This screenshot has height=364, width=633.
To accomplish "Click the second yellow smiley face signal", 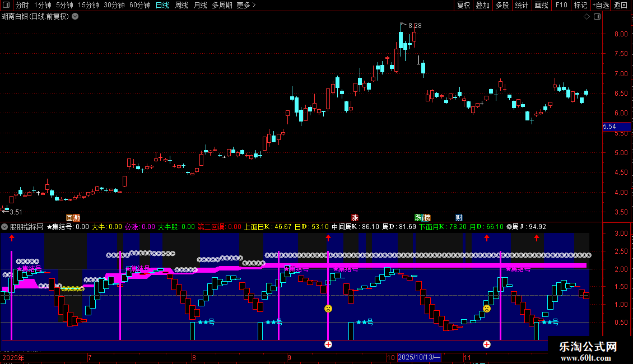I will point(487,309).
